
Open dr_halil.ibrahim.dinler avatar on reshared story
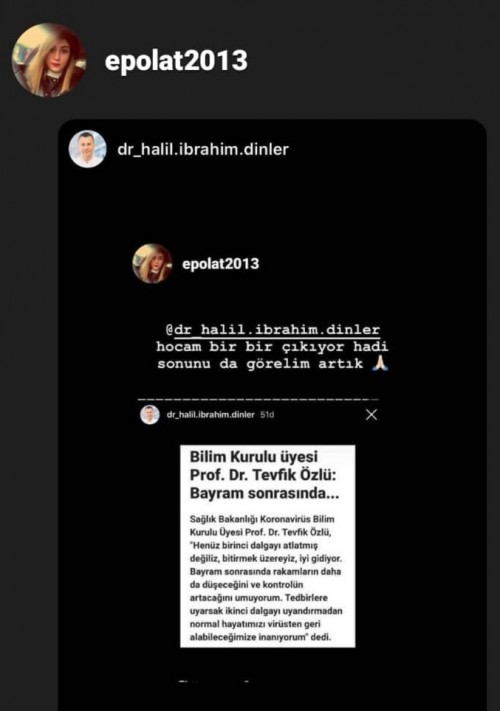[87, 149]
